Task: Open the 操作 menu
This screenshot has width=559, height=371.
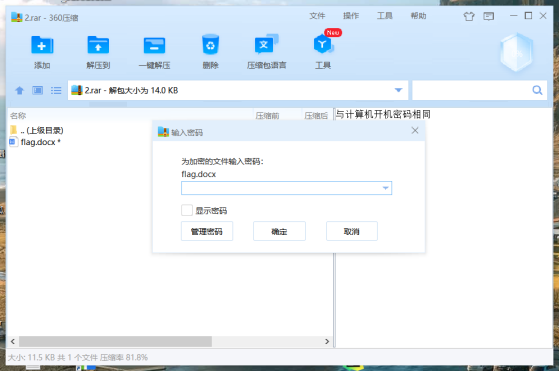Action: point(351,16)
